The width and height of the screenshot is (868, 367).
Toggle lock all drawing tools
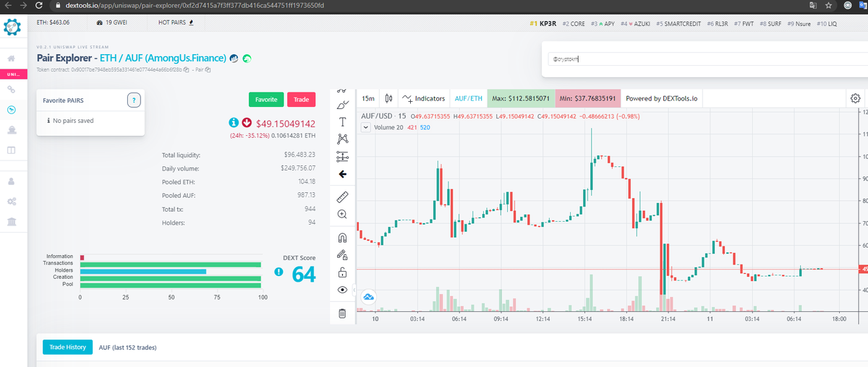pos(342,272)
